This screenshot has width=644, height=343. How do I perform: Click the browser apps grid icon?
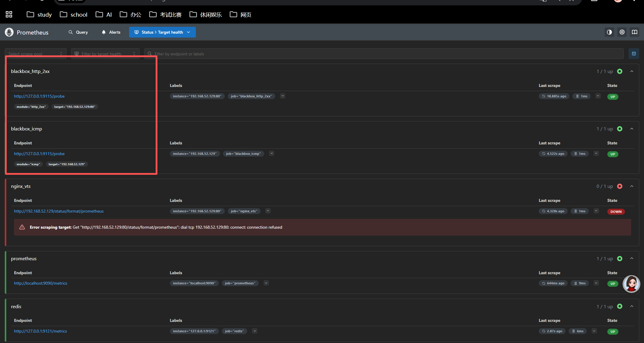[9, 14]
